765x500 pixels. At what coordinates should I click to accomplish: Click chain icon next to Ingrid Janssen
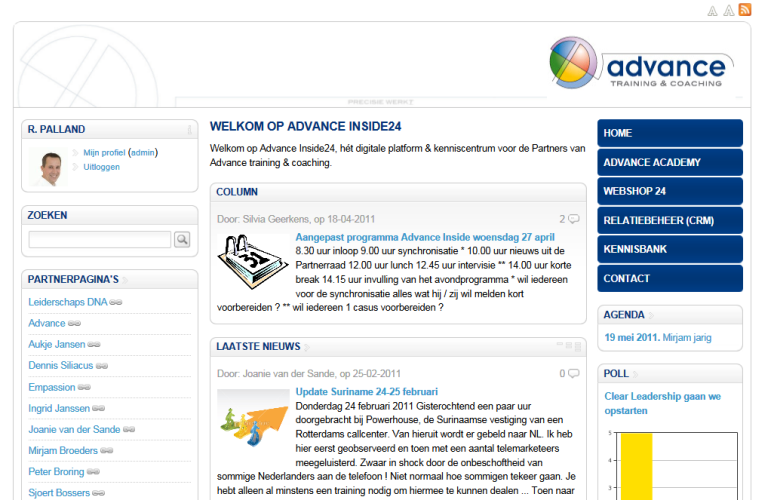pos(99,408)
